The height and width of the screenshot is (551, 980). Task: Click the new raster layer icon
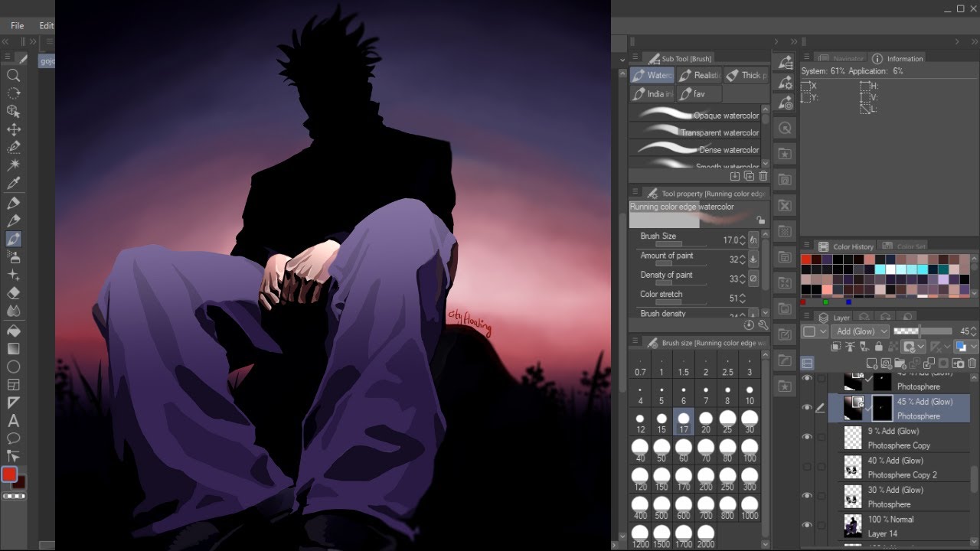pos(872,364)
